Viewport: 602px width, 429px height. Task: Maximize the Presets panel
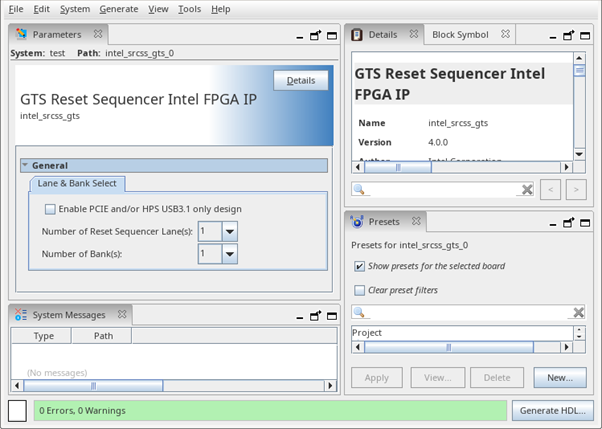coord(585,223)
